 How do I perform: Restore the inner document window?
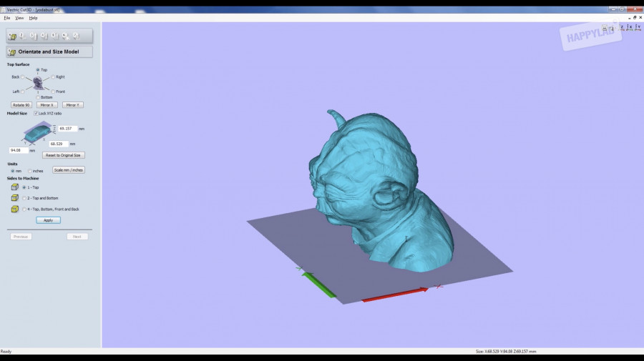tap(635, 18)
